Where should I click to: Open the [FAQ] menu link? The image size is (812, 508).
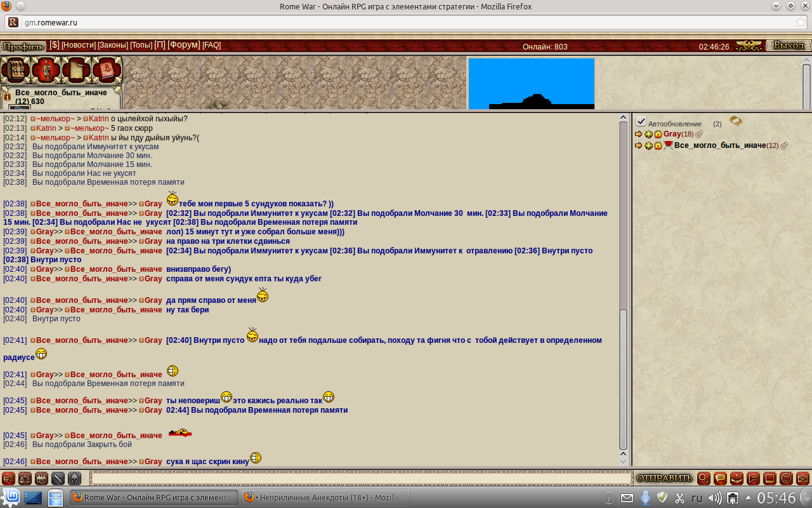pos(212,45)
